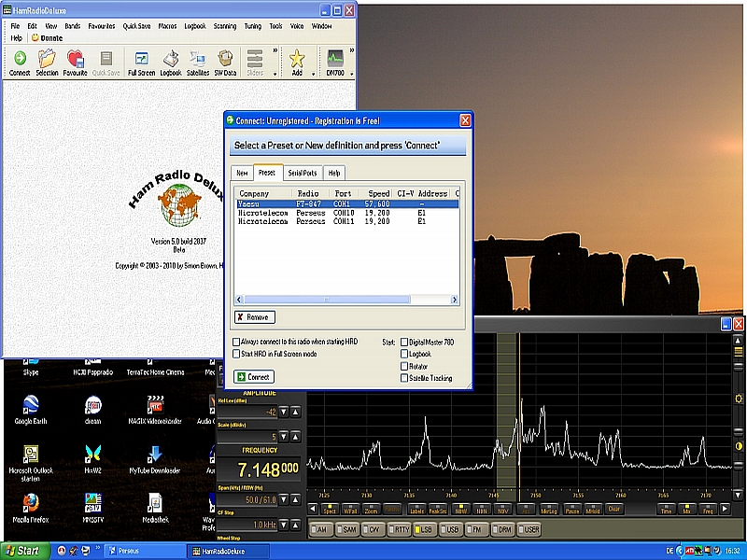This screenshot has height=560, width=747.
Task: Expand the Sliders toolbar dropdown arrow
Action: (275, 74)
